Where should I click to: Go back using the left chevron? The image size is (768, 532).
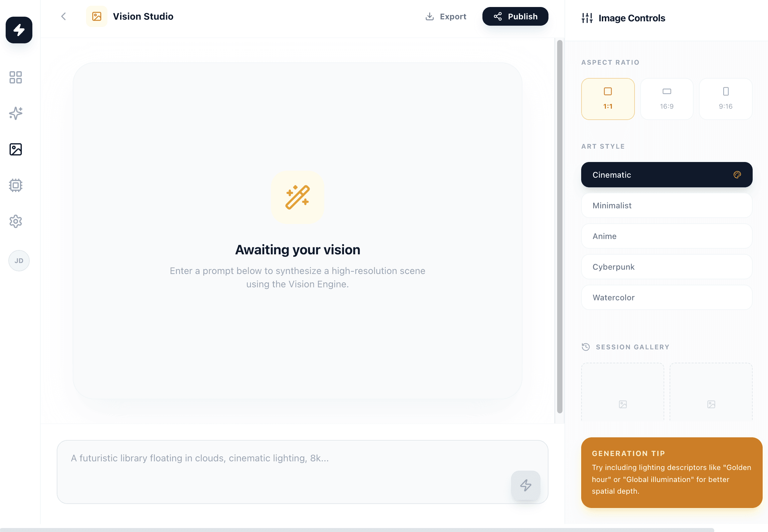(x=64, y=16)
